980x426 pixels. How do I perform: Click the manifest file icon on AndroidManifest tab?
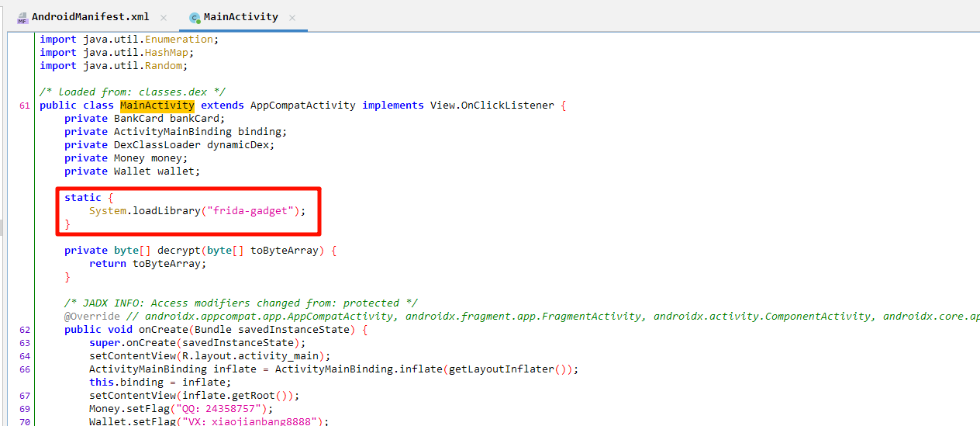22,17
